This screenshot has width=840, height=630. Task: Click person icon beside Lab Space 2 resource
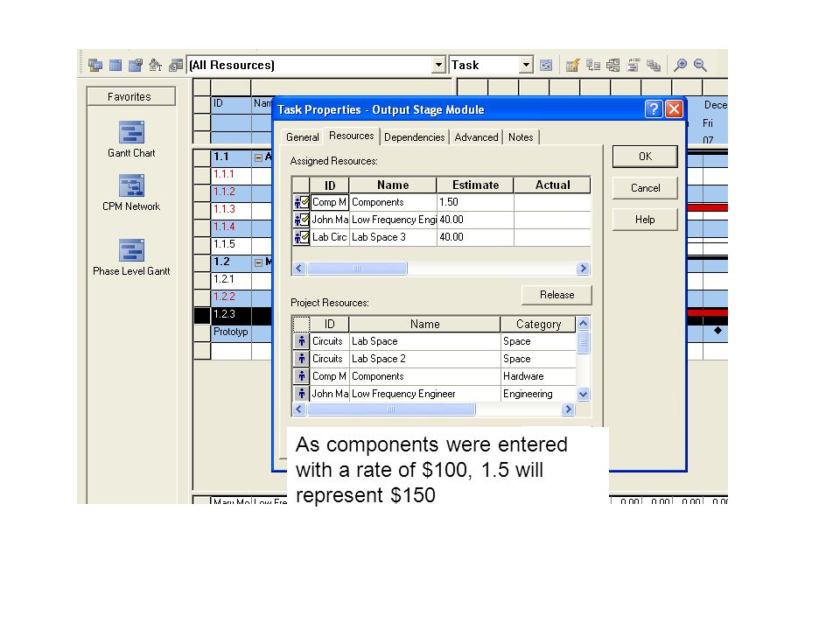(x=302, y=359)
